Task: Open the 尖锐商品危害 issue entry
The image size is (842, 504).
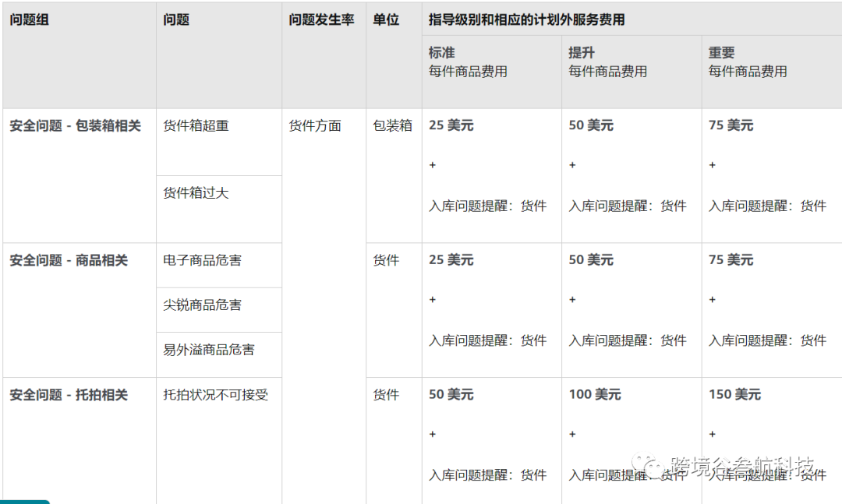Action: (202, 305)
